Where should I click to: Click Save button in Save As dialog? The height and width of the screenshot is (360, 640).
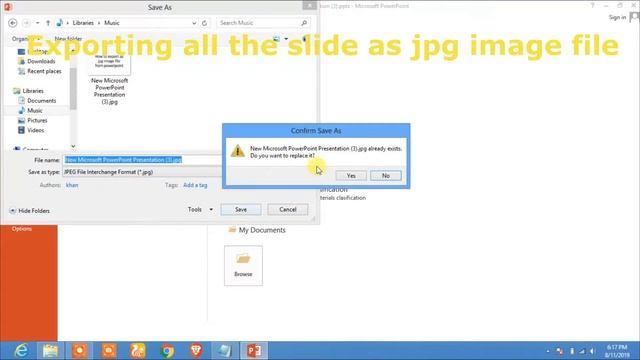pyautogui.click(x=241, y=209)
